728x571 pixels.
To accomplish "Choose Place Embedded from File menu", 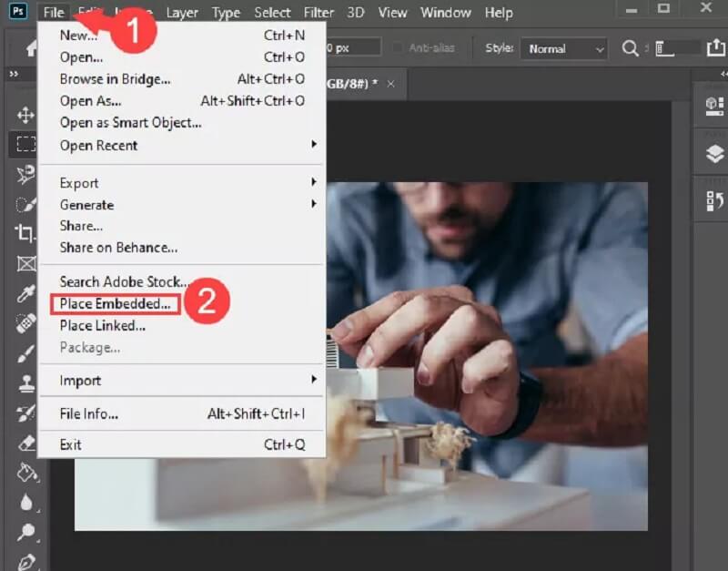I will point(115,304).
